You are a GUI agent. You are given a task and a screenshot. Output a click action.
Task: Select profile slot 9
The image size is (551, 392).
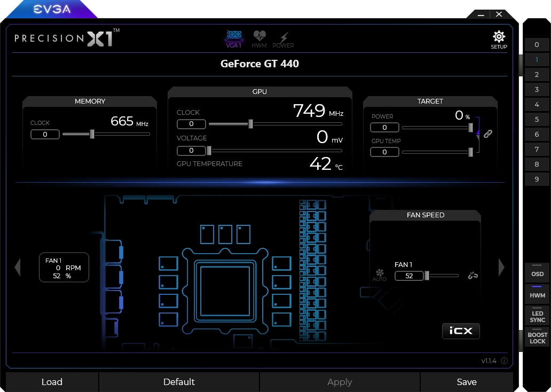click(x=537, y=179)
